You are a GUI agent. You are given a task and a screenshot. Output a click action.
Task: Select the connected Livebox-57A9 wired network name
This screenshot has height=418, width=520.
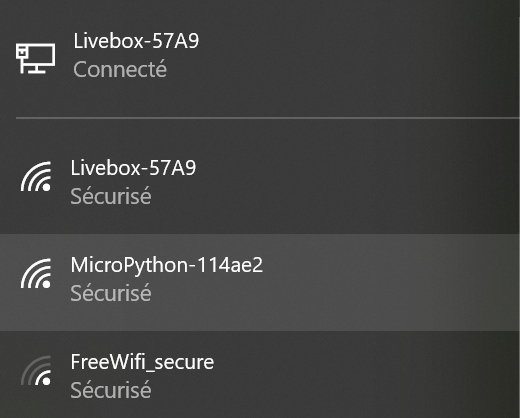coord(136,41)
